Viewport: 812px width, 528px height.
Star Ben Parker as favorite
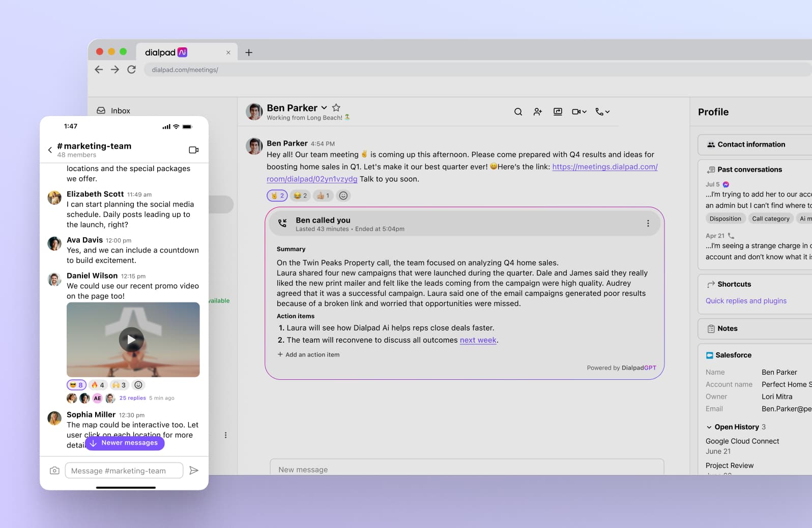tap(336, 107)
